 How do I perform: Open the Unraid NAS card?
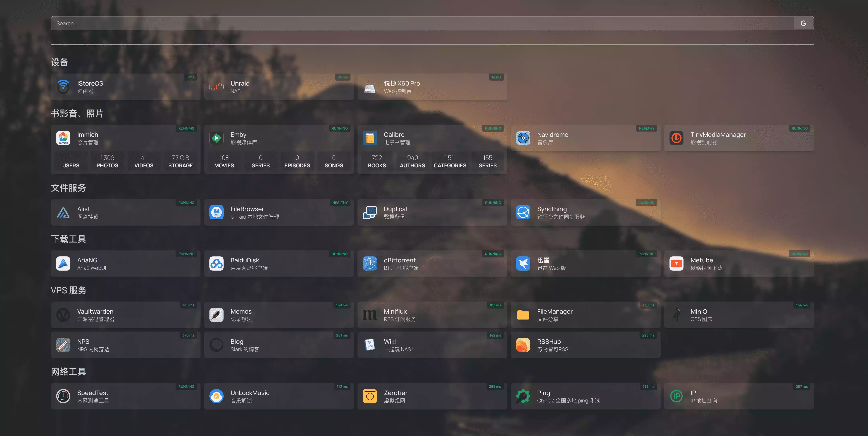pyautogui.click(x=278, y=87)
